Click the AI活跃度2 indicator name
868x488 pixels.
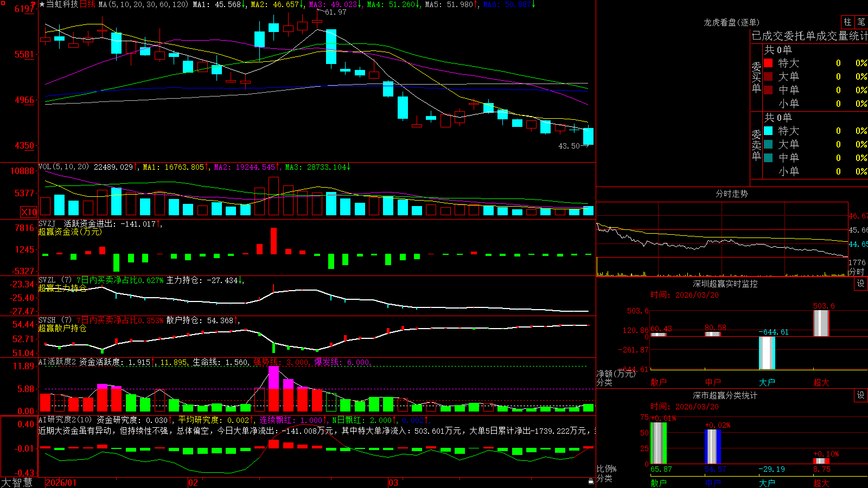point(58,362)
